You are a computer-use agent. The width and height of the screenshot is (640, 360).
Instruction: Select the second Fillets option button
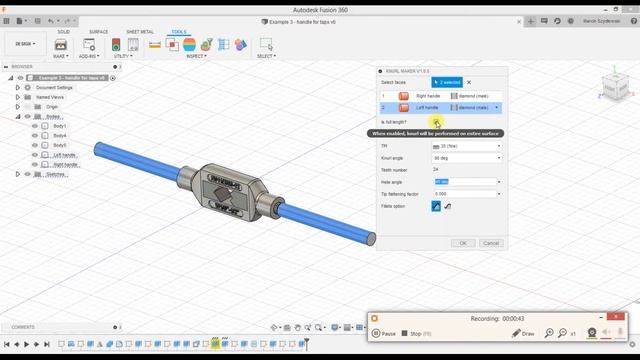tap(448, 206)
